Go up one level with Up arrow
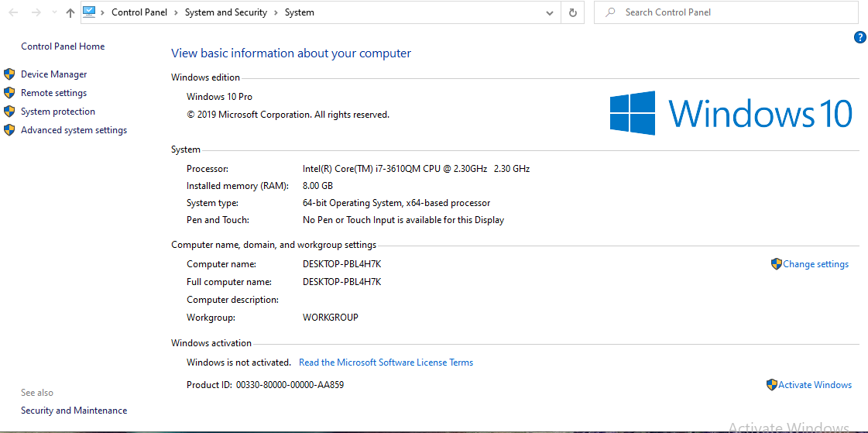Screen dimensions: 868x433 tap(70, 12)
